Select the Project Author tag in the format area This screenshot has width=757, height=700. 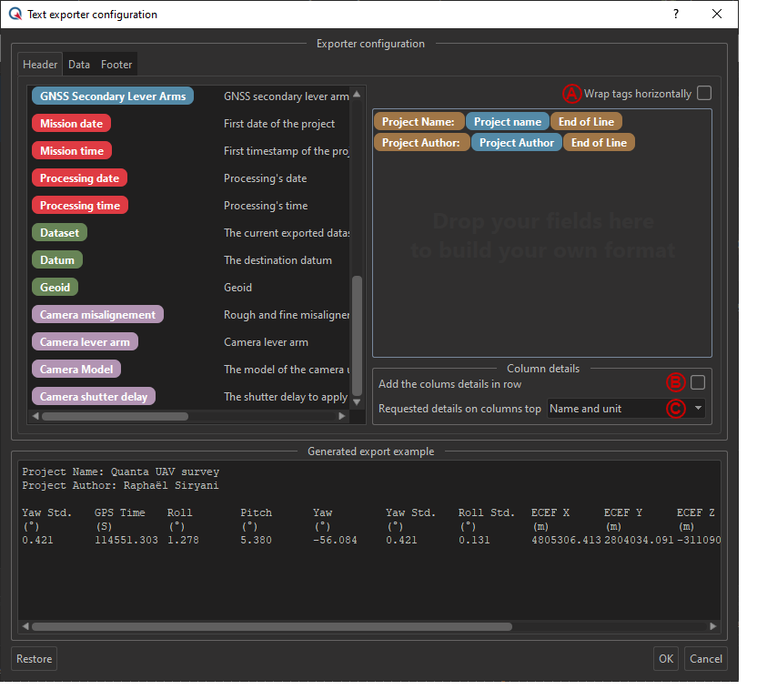pyautogui.click(x=516, y=142)
